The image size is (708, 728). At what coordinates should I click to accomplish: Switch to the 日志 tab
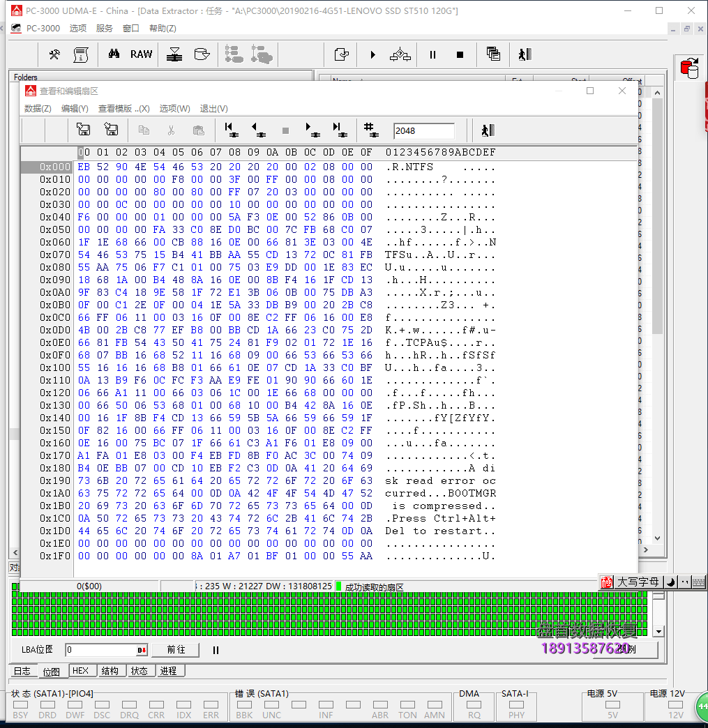[22, 671]
